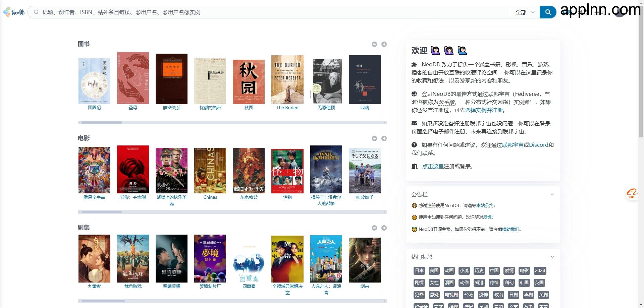
Task: Click the 叫魂 title link
Action: coord(365,108)
